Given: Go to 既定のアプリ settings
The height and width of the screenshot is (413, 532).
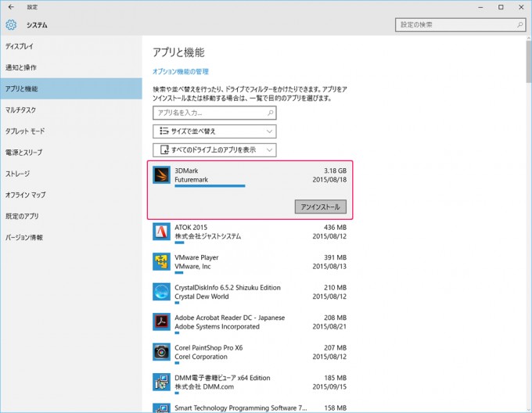Looking at the screenshot, I should coord(71,216).
